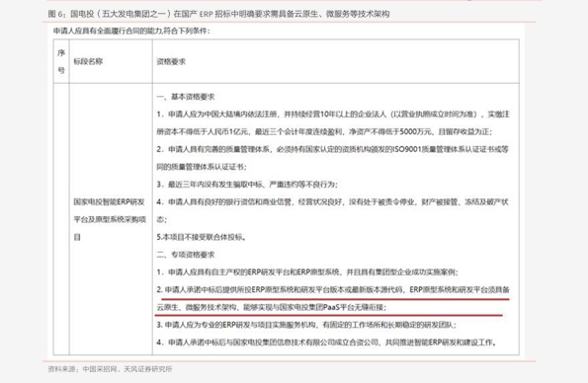The image size is (588, 383).
Task: Click the 序号 header cell
Action: (61, 61)
